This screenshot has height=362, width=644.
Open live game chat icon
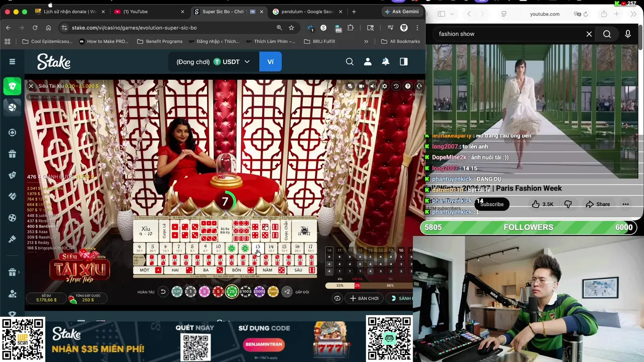click(x=350, y=86)
